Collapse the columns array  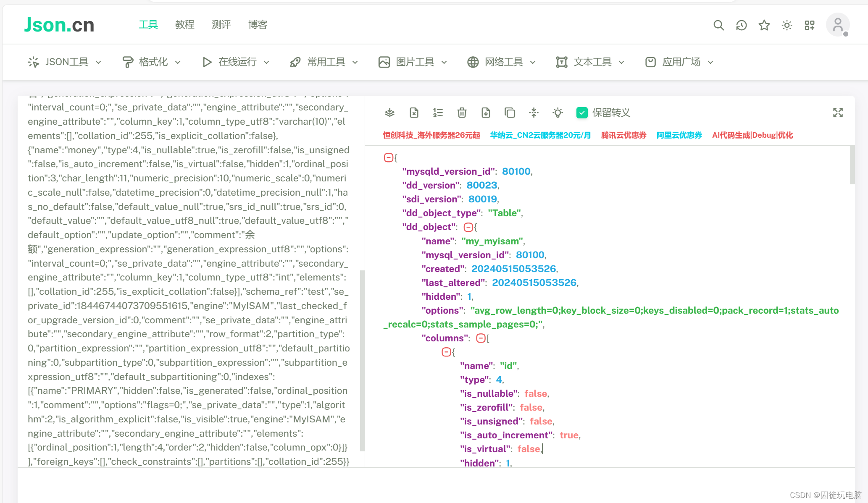point(481,338)
